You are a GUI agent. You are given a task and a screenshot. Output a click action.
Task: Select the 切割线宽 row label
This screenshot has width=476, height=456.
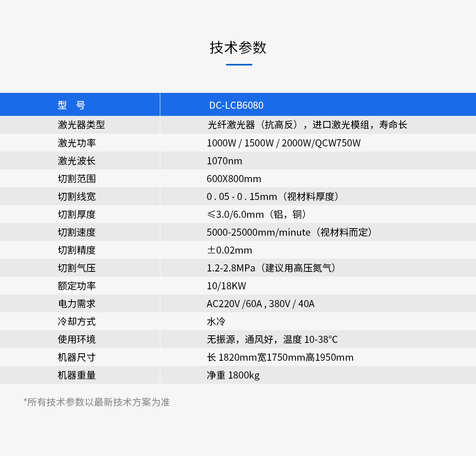(77, 196)
